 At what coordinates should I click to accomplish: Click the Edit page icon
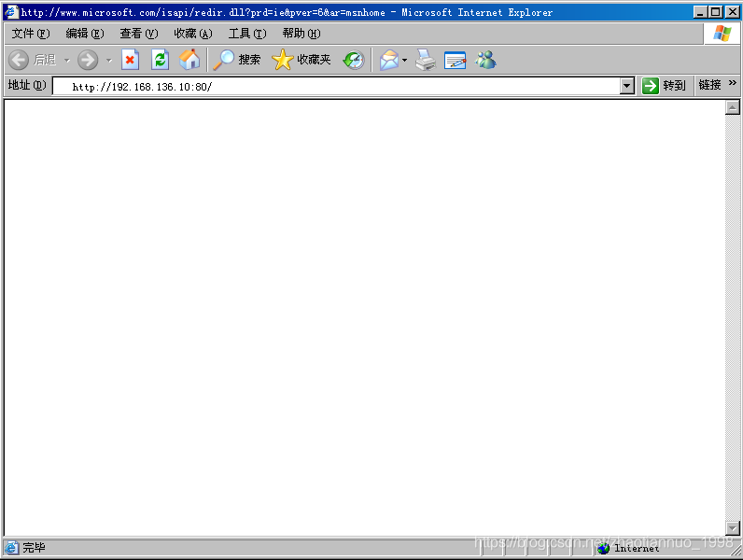(455, 60)
